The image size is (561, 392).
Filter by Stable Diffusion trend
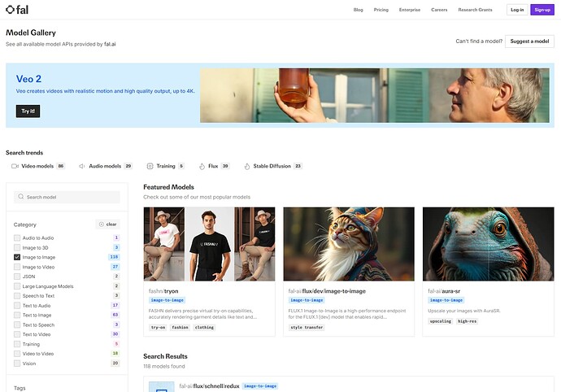273,166
